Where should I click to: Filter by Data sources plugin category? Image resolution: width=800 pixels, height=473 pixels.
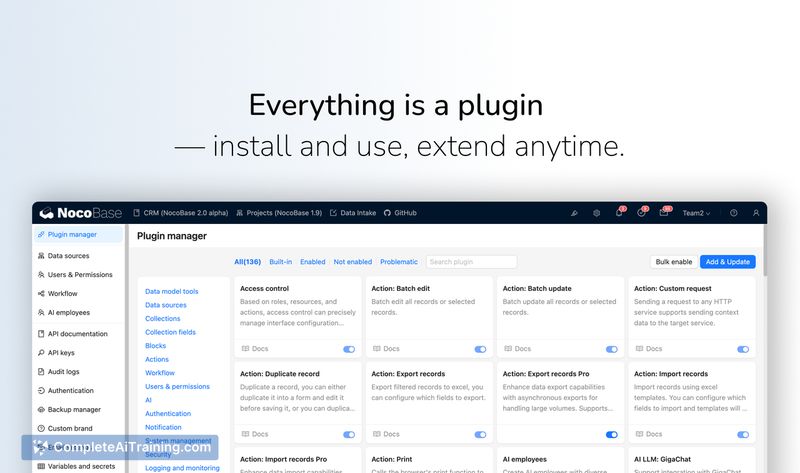[166, 305]
